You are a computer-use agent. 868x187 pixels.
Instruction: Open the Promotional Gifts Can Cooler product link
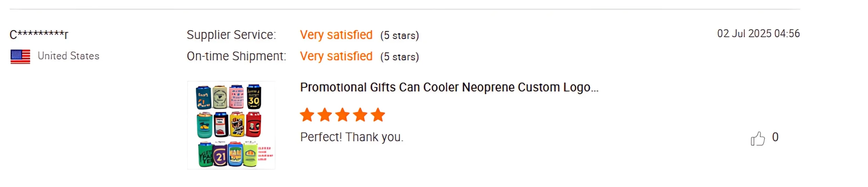pyautogui.click(x=449, y=88)
